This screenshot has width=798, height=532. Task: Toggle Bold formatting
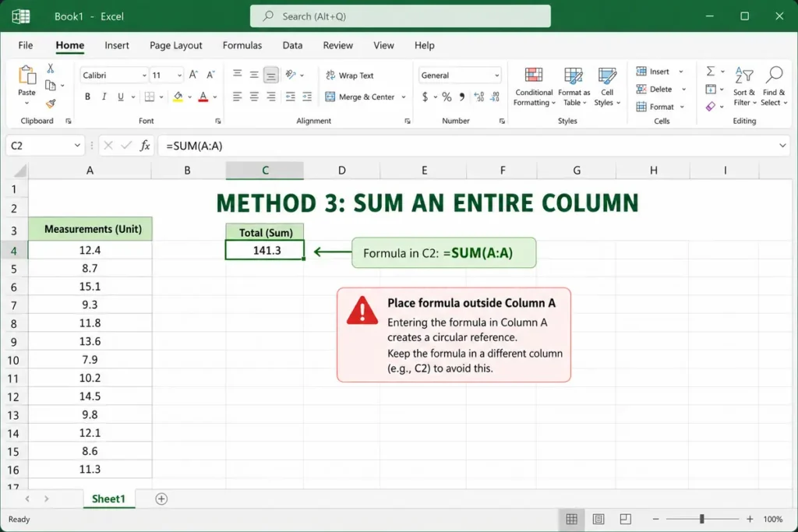click(x=87, y=97)
